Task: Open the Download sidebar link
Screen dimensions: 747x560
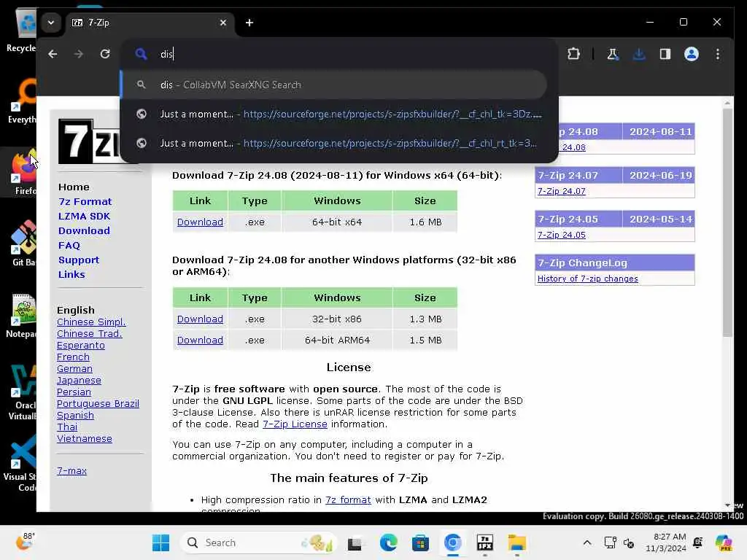Action: [84, 230]
